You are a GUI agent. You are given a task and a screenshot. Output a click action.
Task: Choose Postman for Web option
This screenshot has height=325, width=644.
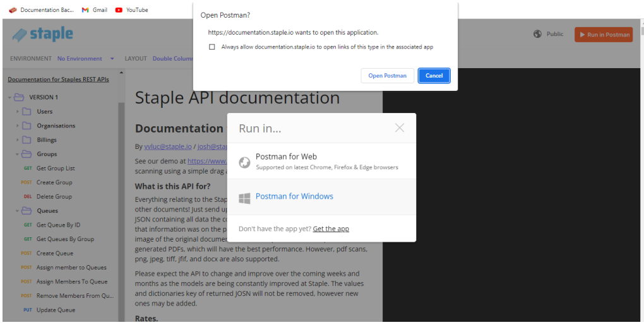point(321,161)
